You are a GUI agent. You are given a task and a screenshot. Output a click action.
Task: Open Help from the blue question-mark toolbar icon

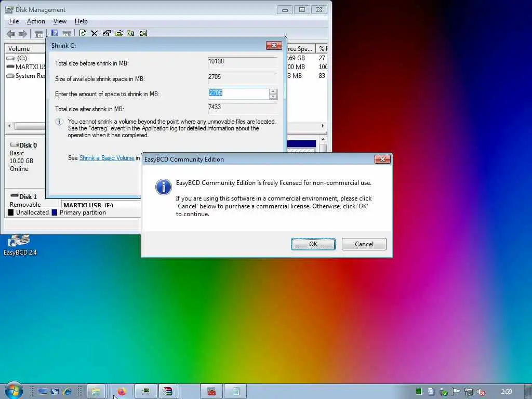click(55, 33)
